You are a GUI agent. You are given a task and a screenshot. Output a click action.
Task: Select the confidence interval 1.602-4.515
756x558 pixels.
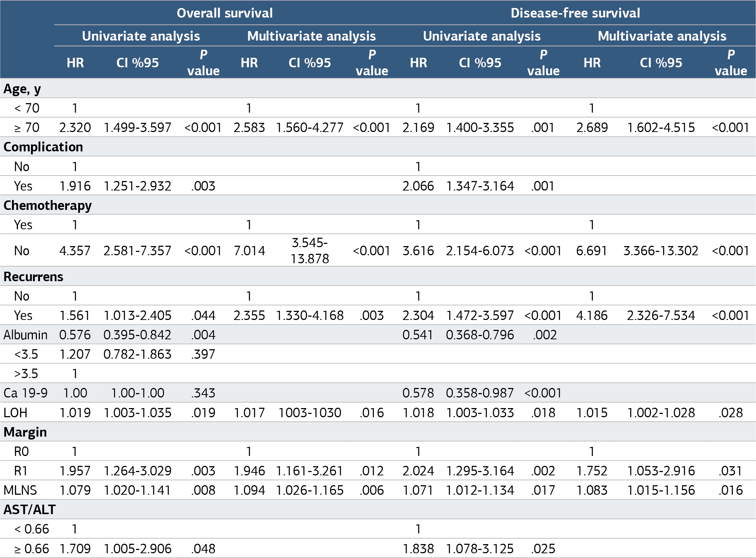tap(661, 128)
